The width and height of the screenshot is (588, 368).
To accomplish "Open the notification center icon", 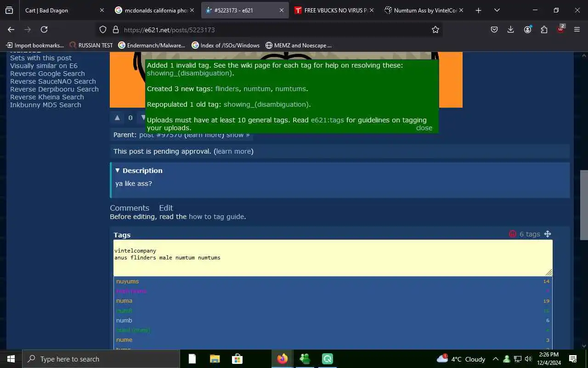I will [x=573, y=359].
